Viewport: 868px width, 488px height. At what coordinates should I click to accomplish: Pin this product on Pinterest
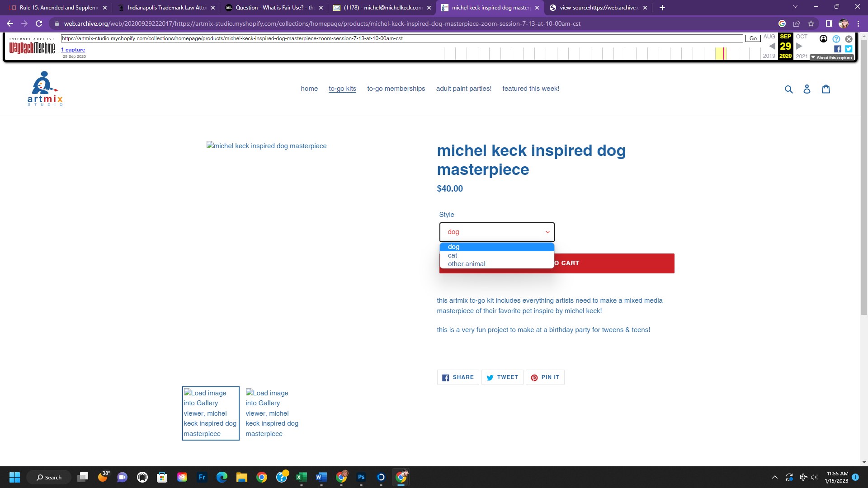coord(545,377)
